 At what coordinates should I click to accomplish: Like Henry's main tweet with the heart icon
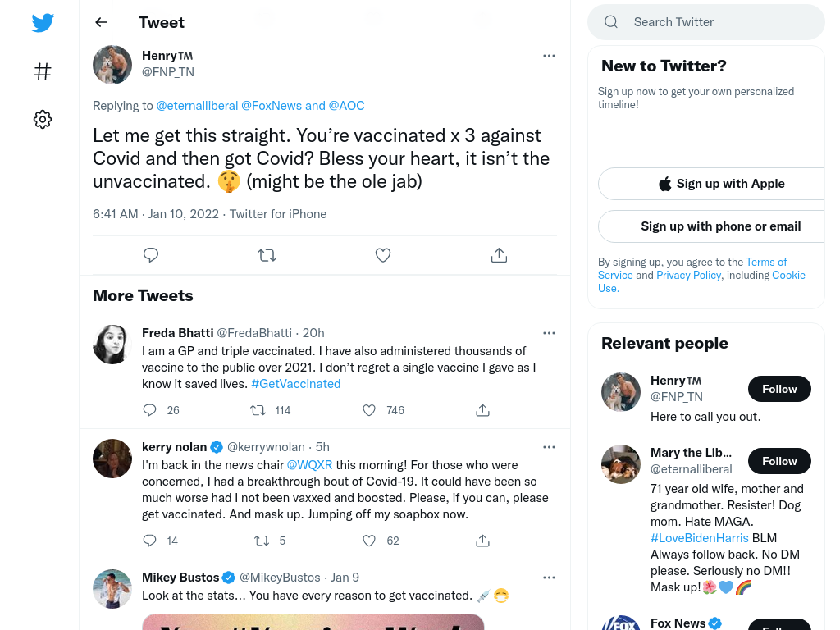(383, 255)
